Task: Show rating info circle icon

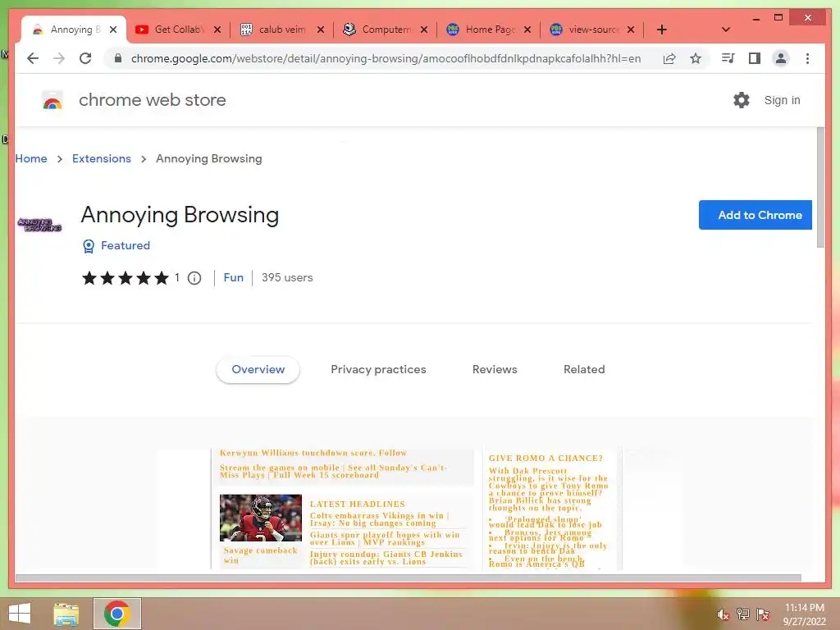Action: tap(194, 278)
